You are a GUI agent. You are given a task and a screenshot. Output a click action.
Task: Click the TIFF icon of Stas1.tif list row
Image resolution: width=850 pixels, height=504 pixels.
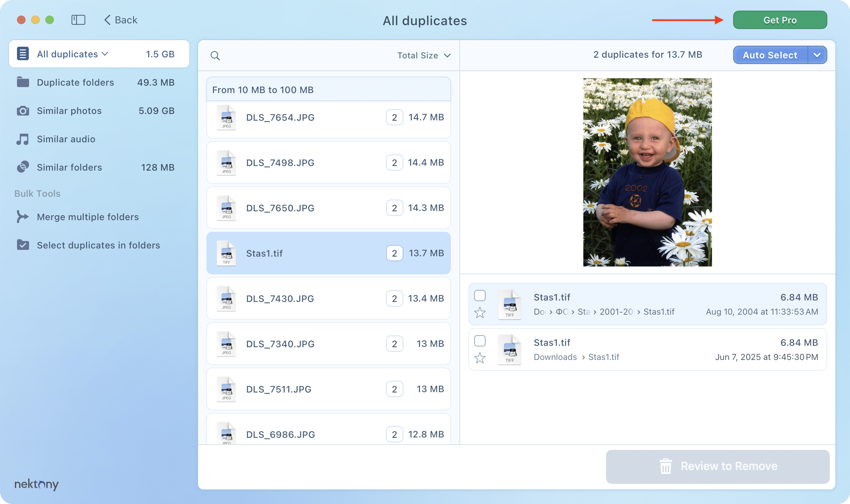pyautogui.click(x=226, y=253)
